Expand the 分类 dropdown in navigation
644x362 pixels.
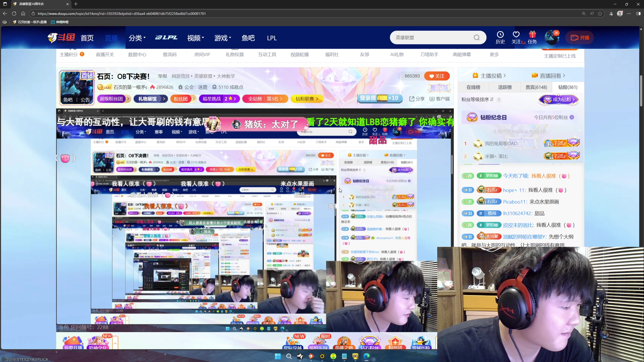(137, 38)
